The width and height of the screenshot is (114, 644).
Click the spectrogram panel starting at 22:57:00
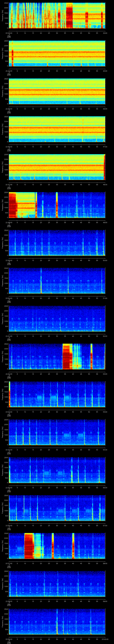click(57, 546)
